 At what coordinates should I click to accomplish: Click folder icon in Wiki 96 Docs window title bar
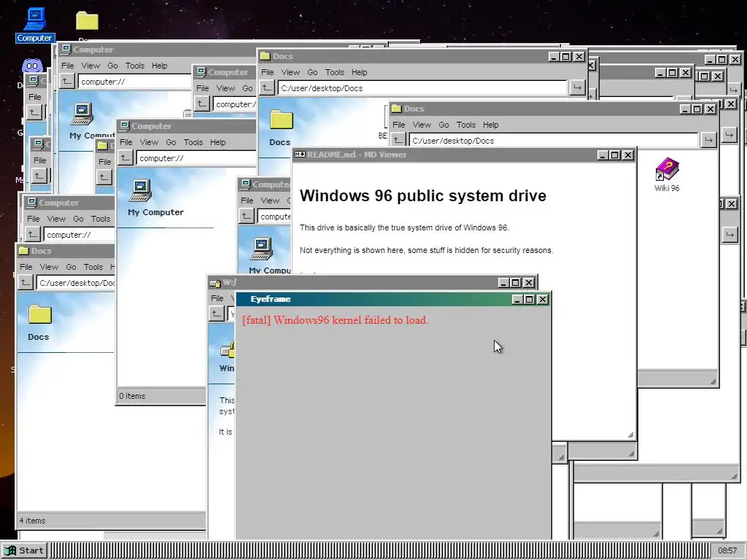coord(396,109)
